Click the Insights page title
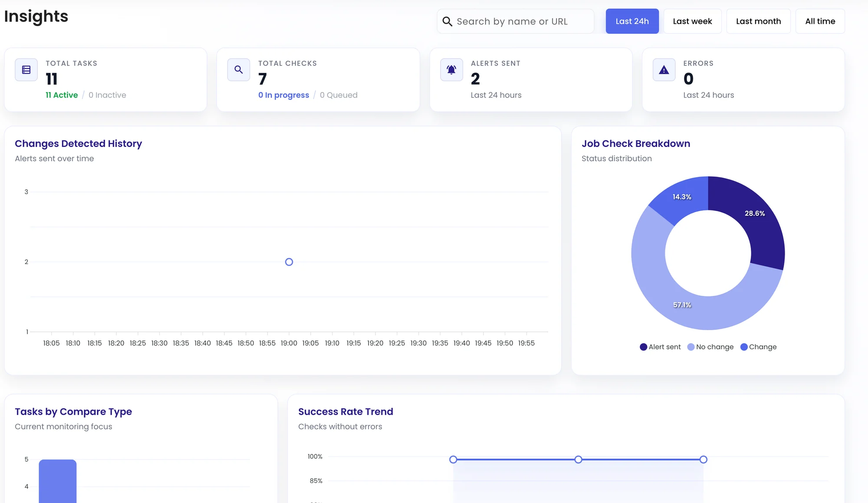 (x=36, y=17)
